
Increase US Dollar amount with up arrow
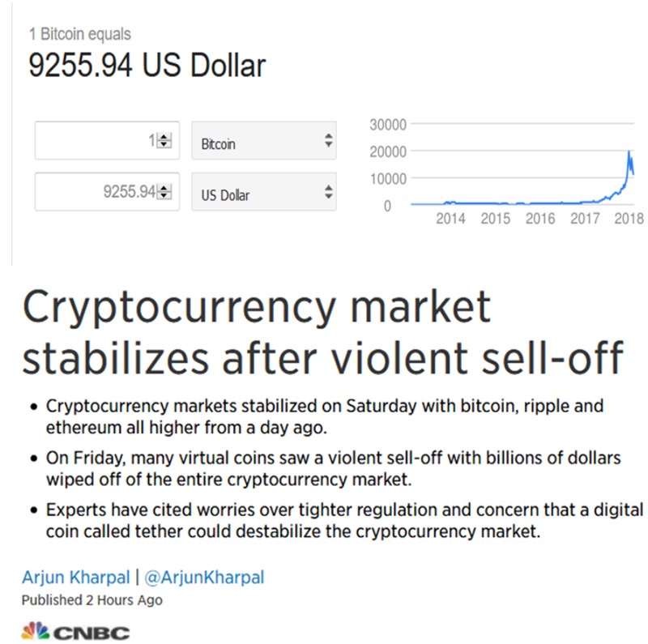164,188
